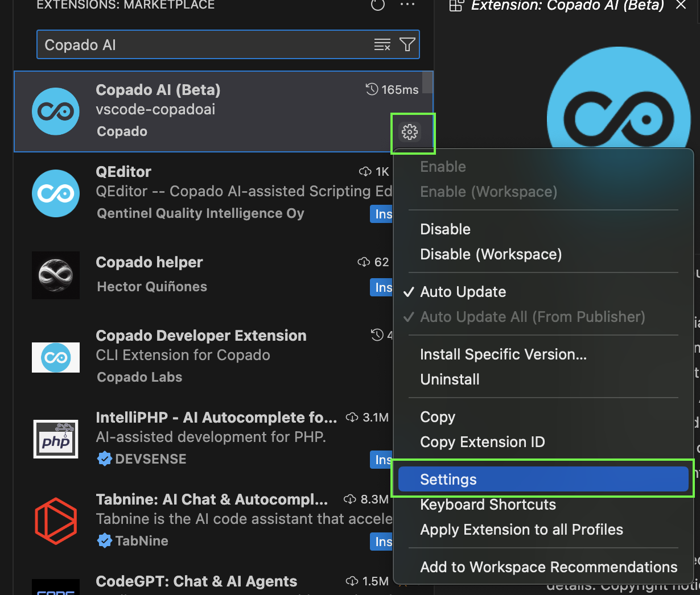
Task: Click the IntelliPHP php logo
Action: [56, 439]
